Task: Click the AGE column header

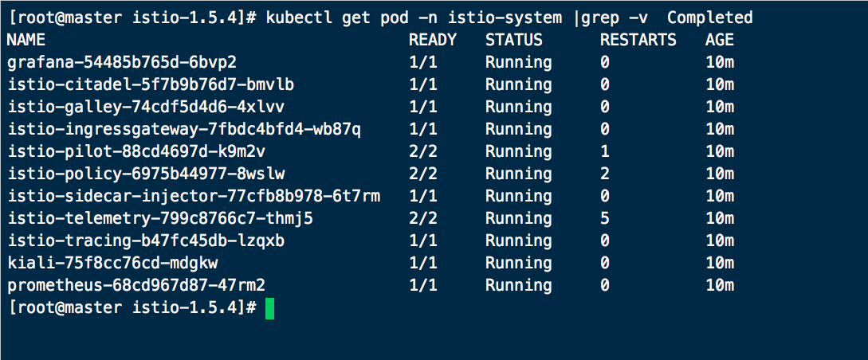Action: tap(719, 40)
